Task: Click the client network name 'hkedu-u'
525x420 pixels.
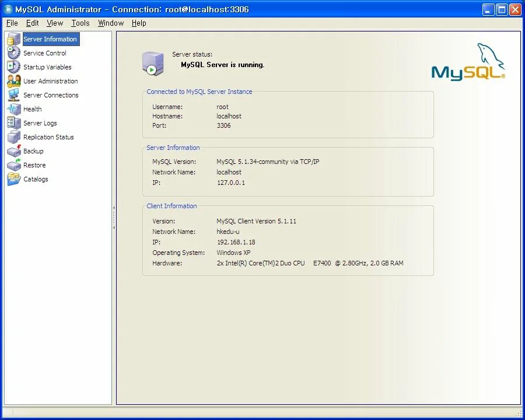Action: (228, 232)
